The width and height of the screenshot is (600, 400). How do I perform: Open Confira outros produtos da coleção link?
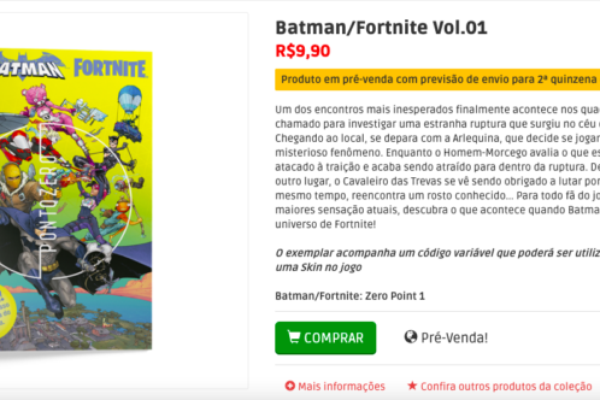[x=506, y=386]
